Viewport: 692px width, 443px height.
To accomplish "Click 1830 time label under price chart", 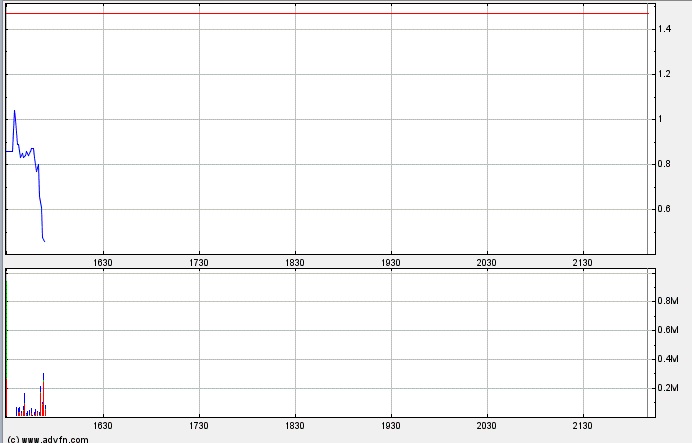I will pyautogui.click(x=295, y=262).
